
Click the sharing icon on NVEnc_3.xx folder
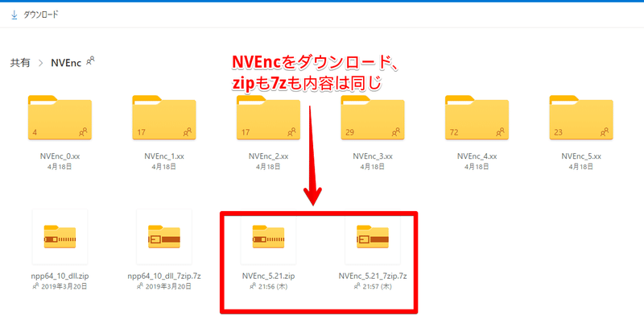click(x=396, y=132)
